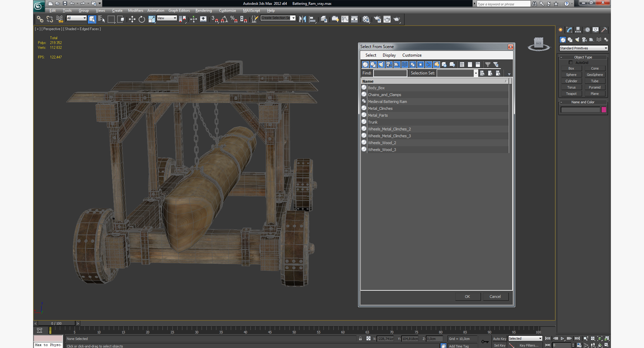Choose the Select and Rotate tool
This screenshot has width=644, height=348.
[x=142, y=19]
